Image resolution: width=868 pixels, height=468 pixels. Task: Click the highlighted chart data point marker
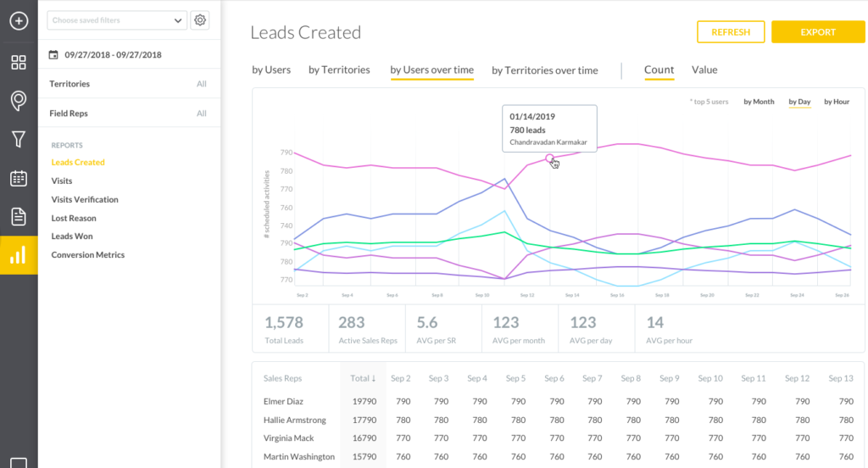point(549,159)
